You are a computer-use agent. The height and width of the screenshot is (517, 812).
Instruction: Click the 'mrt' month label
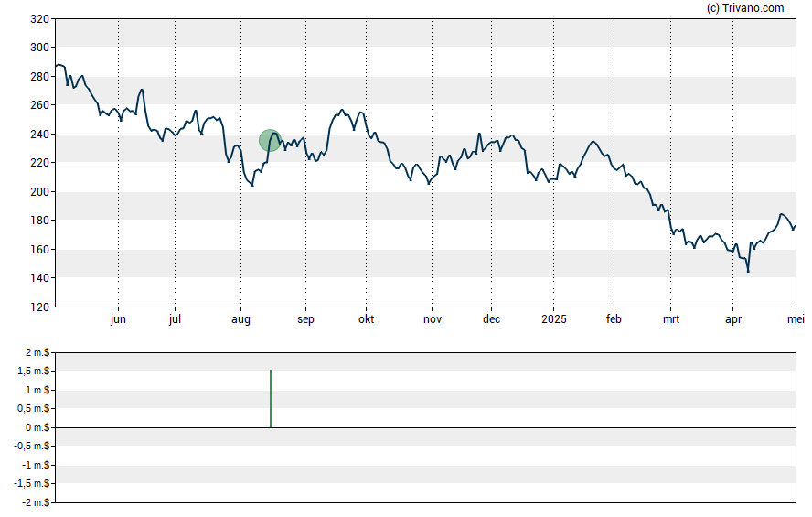tap(671, 319)
